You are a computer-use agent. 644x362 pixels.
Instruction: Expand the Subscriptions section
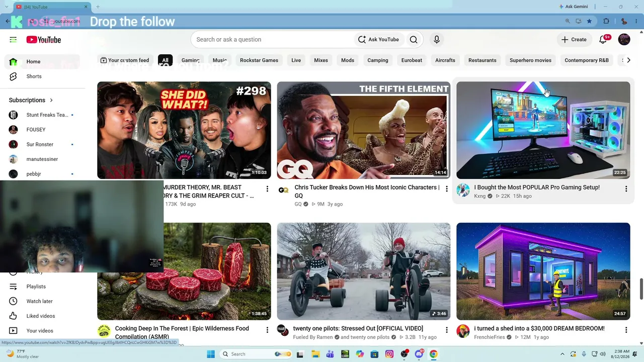click(x=31, y=100)
